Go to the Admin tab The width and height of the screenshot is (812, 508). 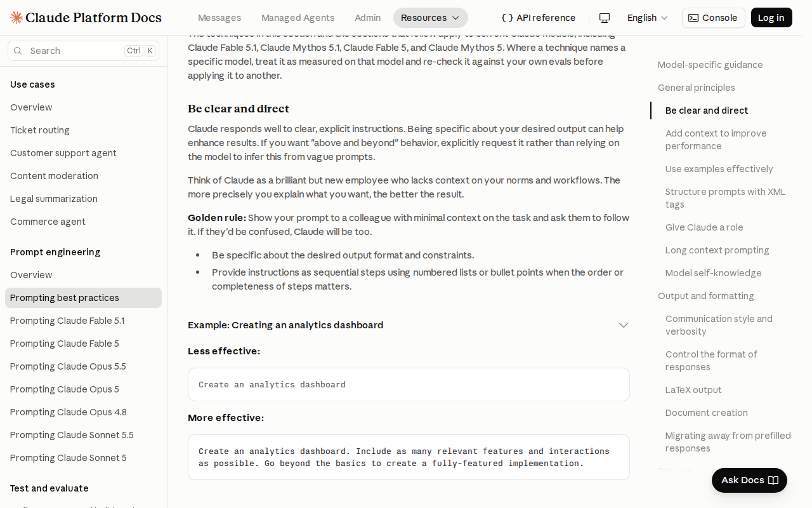368,18
